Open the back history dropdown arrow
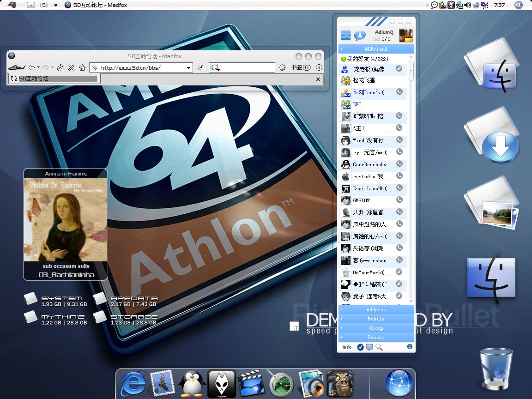The image size is (532, 399). click(38, 67)
